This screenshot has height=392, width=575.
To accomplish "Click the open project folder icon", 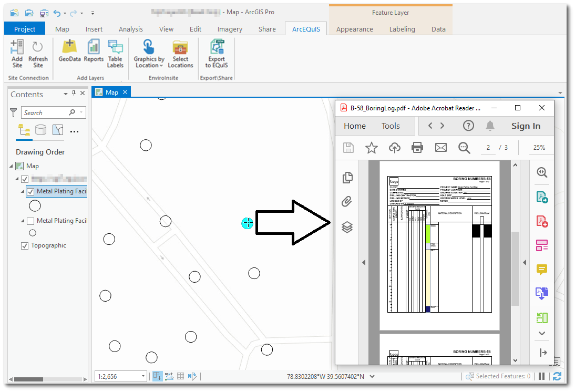I will pos(29,13).
